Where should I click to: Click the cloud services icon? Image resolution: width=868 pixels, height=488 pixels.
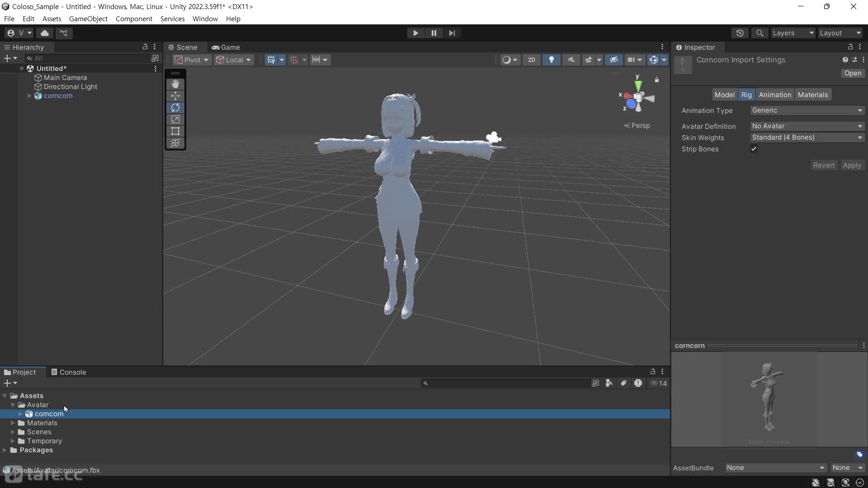coord(45,33)
